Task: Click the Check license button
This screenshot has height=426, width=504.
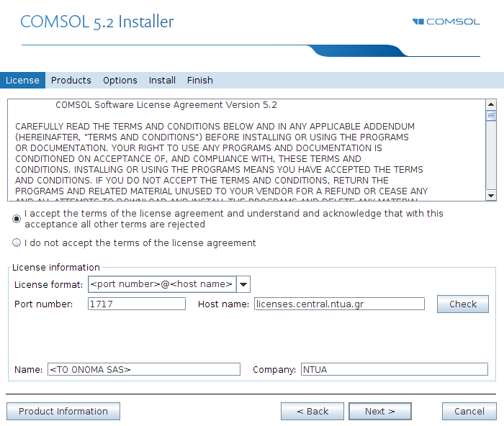Action: pyautogui.click(x=463, y=304)
